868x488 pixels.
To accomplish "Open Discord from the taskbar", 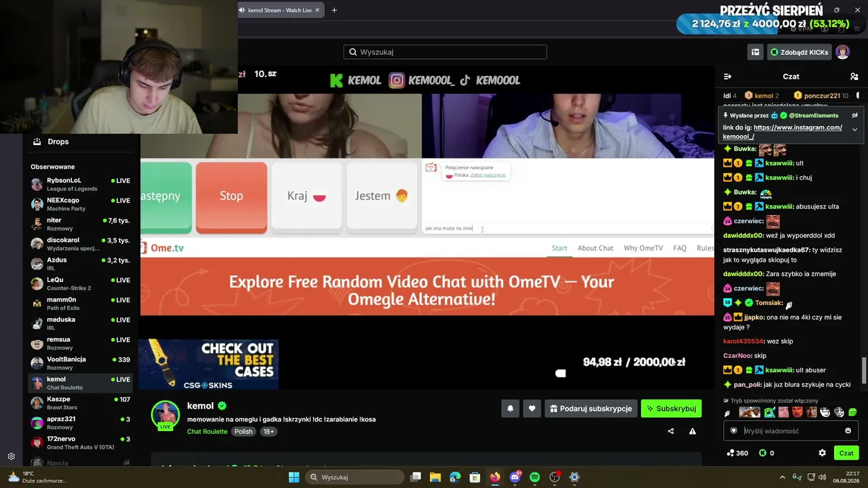I will click(515, 477).
